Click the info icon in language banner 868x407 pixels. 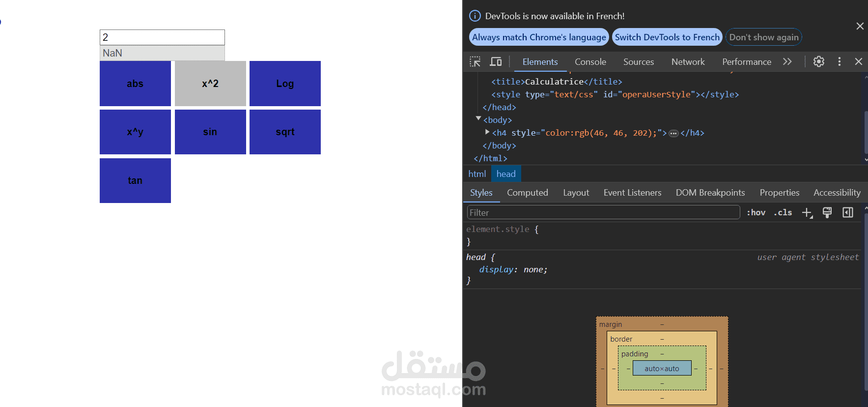pos(475,16)
